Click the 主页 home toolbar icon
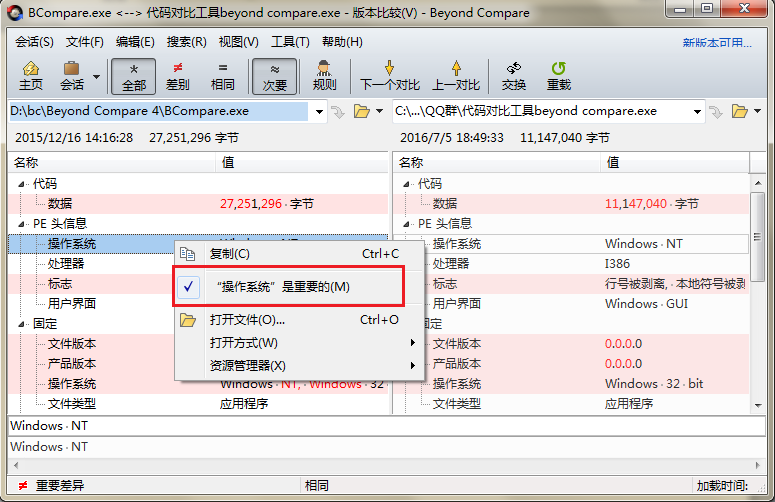The image size is (775, 502). [x=31, y=76]
